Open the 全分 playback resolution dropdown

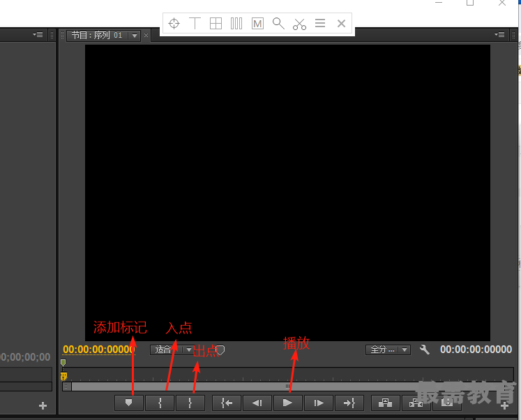tap(388, 350)
